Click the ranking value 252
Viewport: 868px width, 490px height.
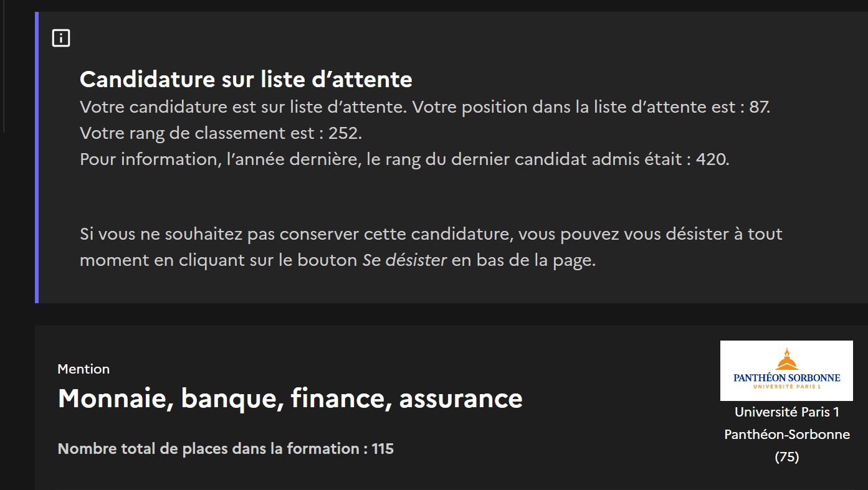[346, 133]
